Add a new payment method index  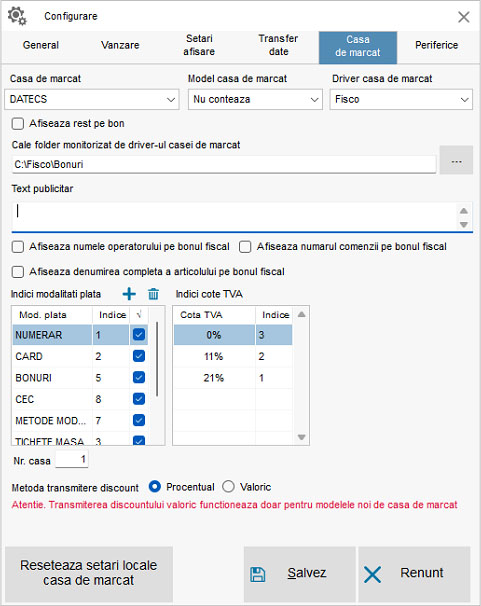pos(129,294)
